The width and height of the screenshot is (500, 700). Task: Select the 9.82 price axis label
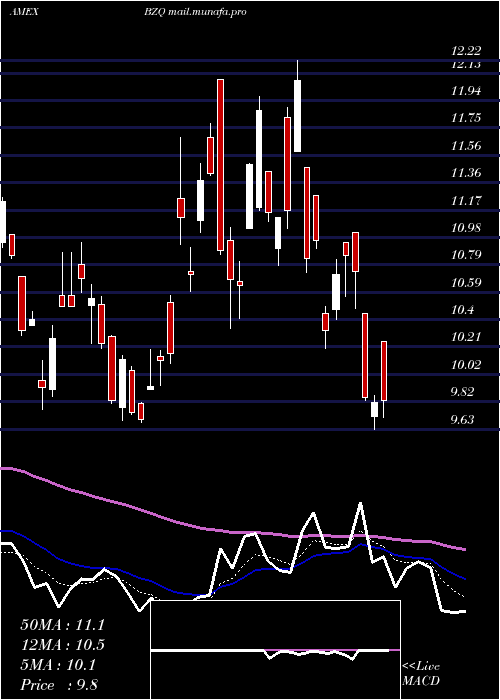pyautogui.click(x=462, y=392)
